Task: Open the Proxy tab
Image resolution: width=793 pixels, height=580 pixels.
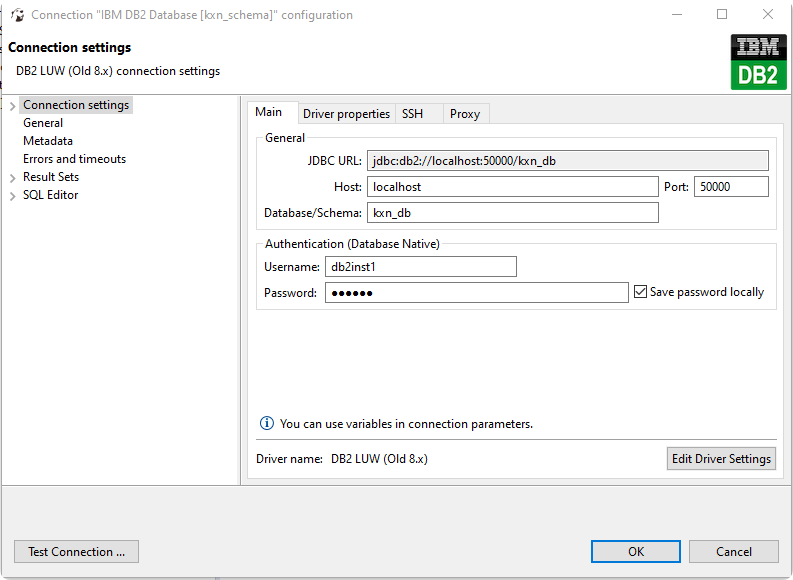Action: click(x=465, y=114)
